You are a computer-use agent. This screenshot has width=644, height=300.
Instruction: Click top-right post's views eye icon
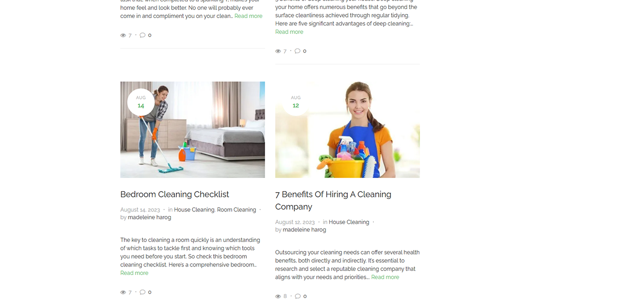pos(278,51)
